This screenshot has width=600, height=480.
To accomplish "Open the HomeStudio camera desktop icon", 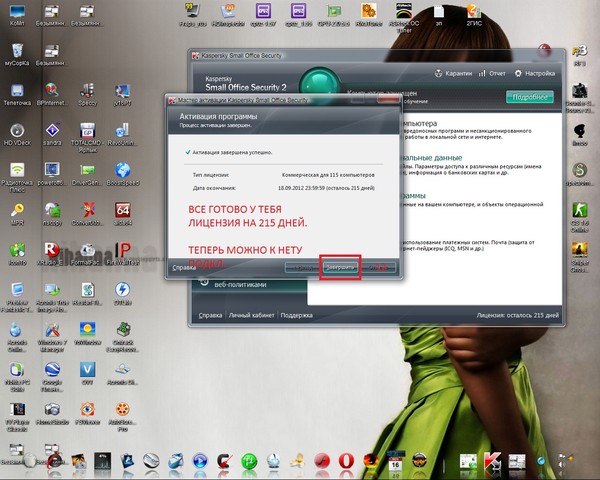I will tap(52, 413).
